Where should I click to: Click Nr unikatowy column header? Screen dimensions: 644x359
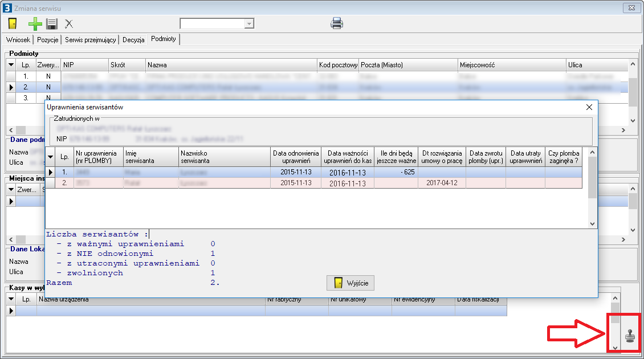(360, 299)
